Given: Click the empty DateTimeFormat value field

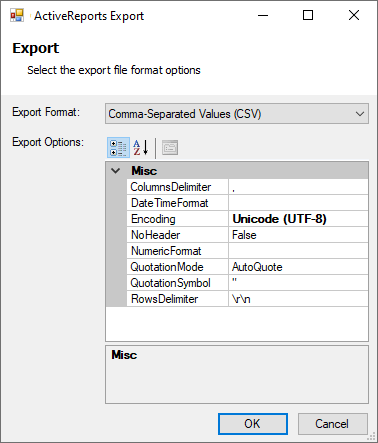Looking at the screenshot, I should pos(298,203).
